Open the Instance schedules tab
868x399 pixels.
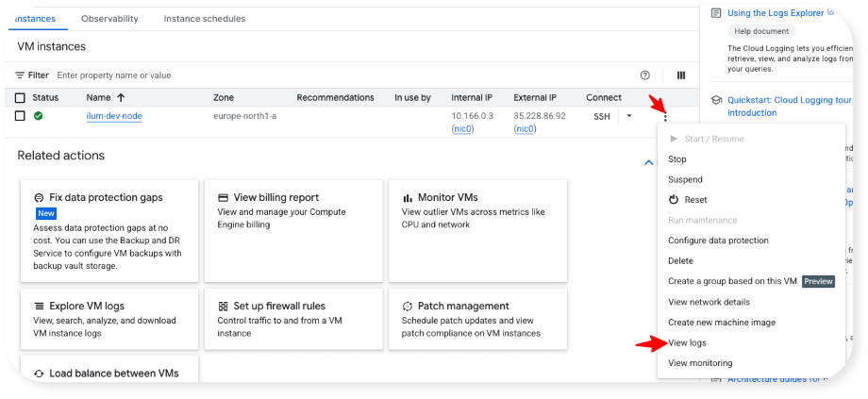[204, 19]
